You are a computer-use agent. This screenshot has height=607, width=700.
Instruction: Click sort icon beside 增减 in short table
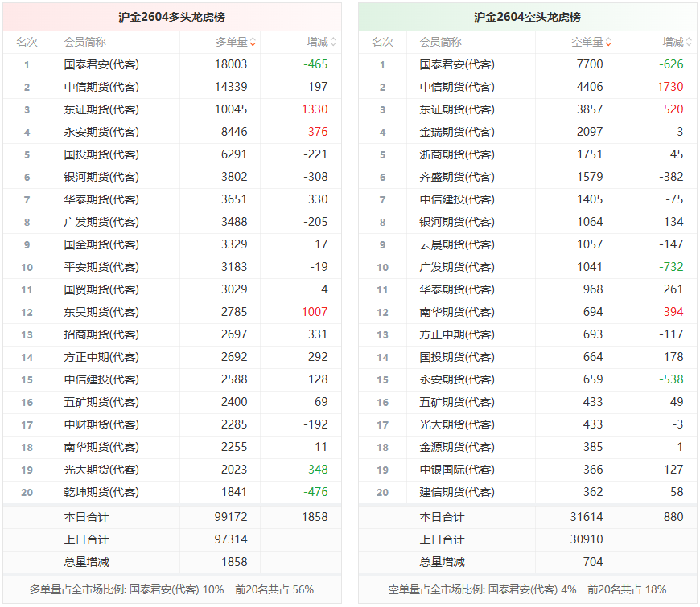tap(690, 43)
